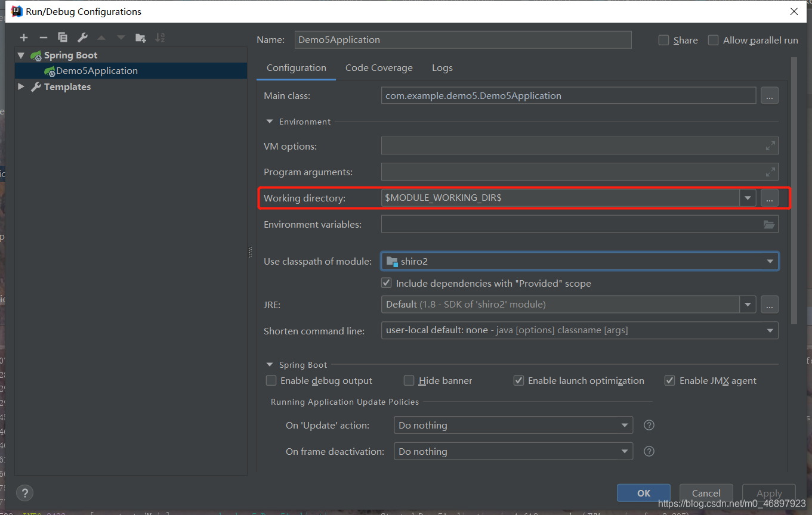This screenshot has width=812, height=515.
Task: Click the Templates wrench icon
Action: [x=36, y=87]
